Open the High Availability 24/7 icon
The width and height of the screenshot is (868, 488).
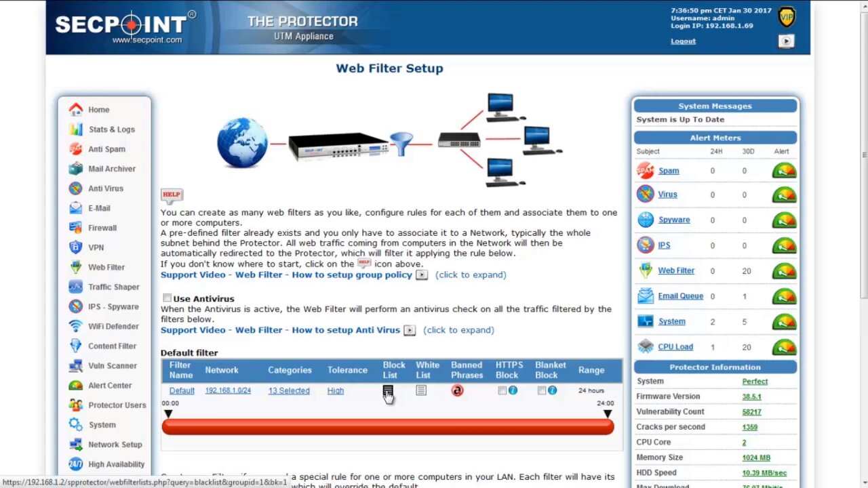point(75,464)
